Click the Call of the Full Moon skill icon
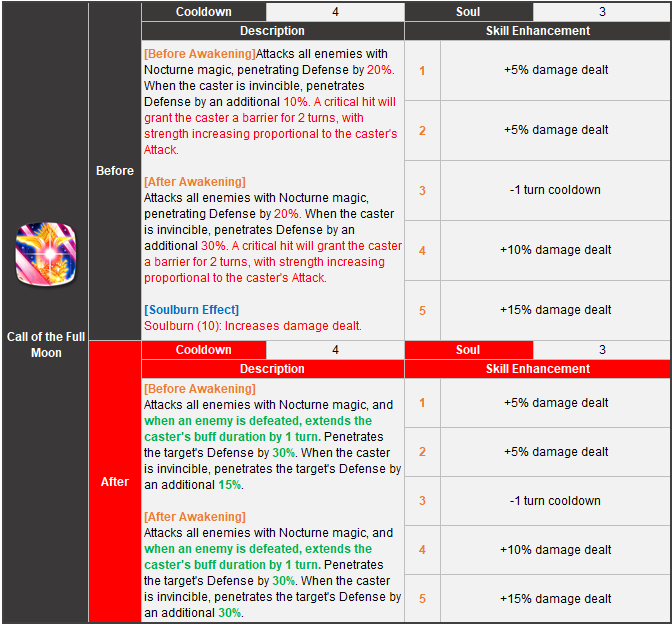 coord(46,254)
